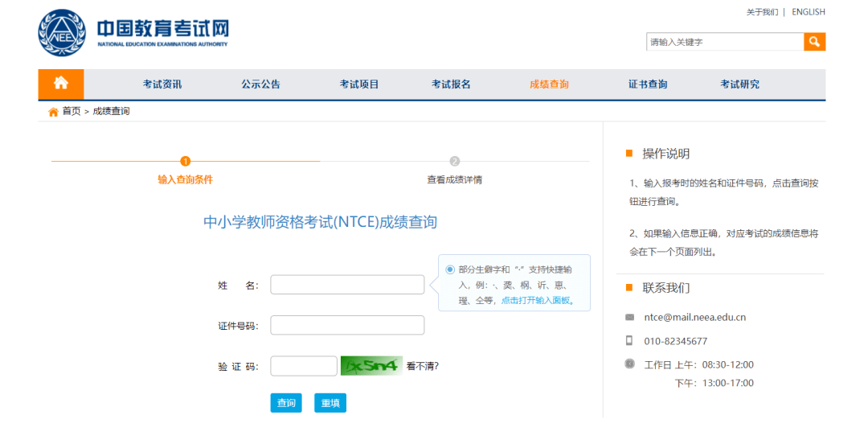Click the phone icon beside 010-82345677
Viewport: 868px width, 440px height.
pyautogui.click(x=628, y=341)
